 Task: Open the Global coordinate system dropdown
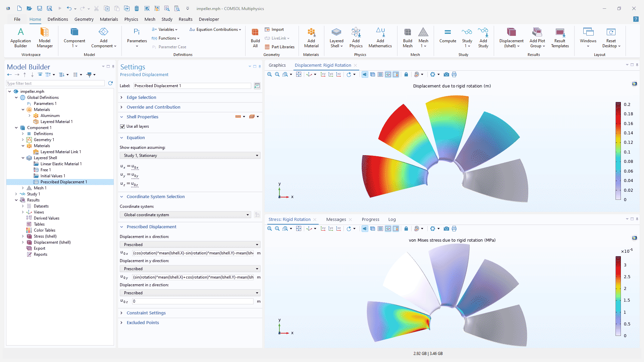pyautogui.click(x=185, y=215)
